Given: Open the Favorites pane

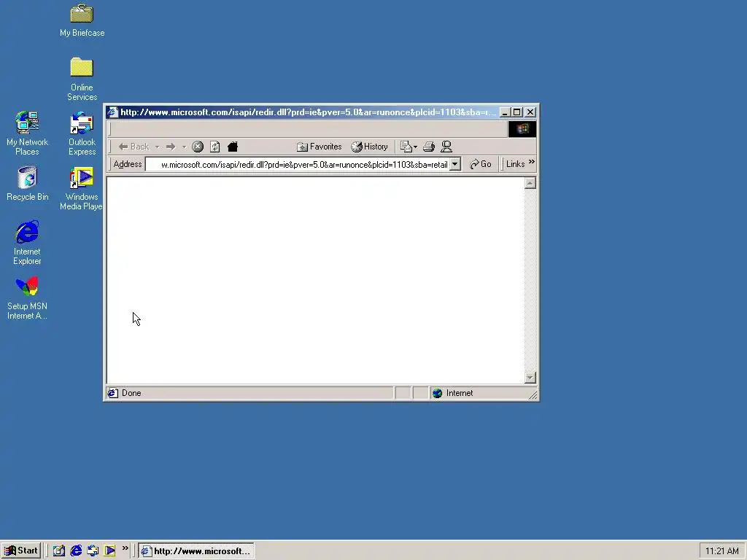Looking at the screenshot, I should [320, 147].
